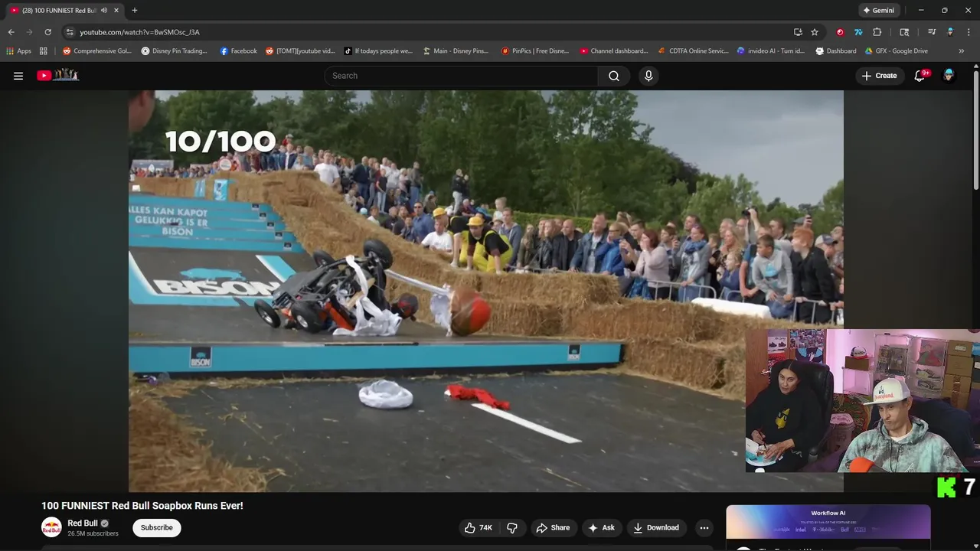Image resolution: width=980 pixels, height=551 pixels.
Task: Open Chrome media controls icon
Action: point(932,32)
